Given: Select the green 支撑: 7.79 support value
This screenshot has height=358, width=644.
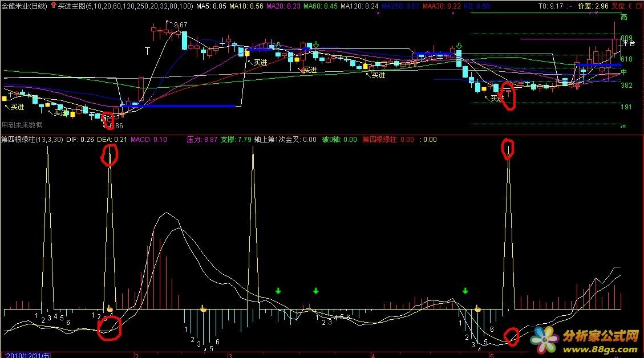Looking at the screenshot, I should click(236, 140).
